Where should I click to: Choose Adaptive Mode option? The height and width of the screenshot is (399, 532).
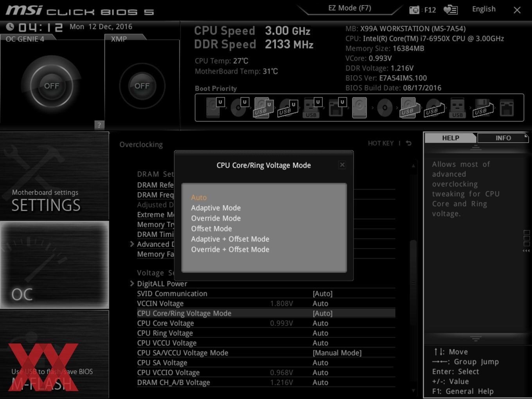point(216,208)
